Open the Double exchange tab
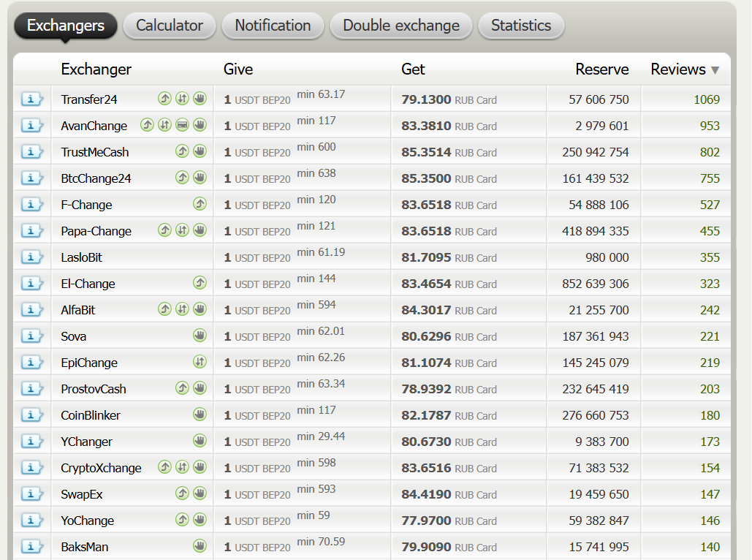This screenshot has width=752, height=560. [401, 26]
